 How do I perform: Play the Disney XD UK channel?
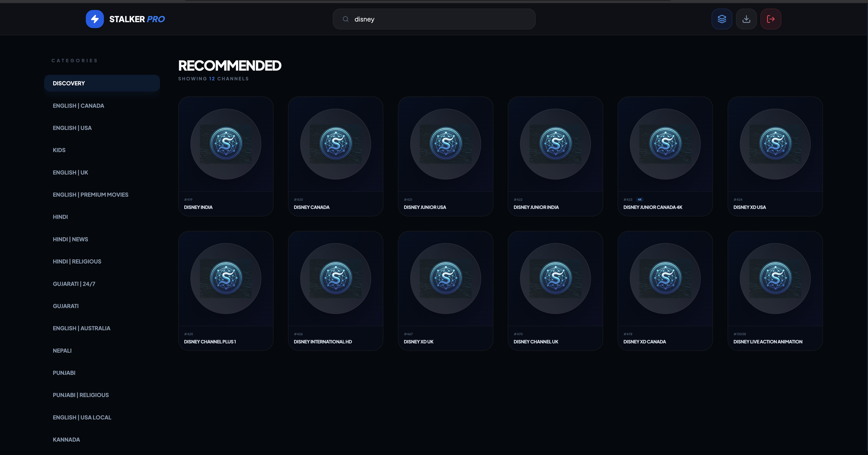coord(446,291)
